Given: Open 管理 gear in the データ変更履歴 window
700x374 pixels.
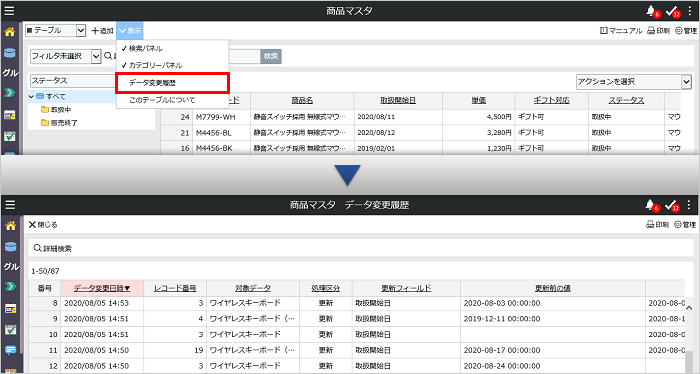Looking at the screenshot, I should click(685, 224).
